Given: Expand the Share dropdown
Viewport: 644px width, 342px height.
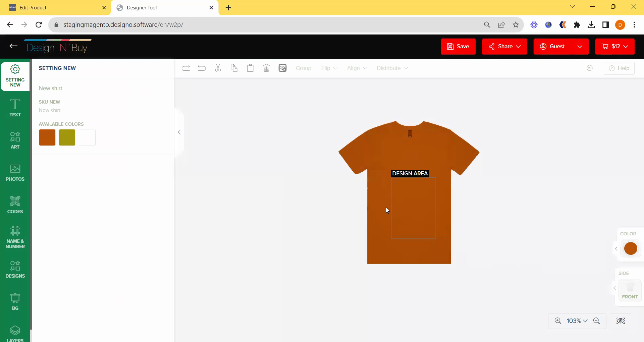Looking at the screenshot, I should click(504, 46).
